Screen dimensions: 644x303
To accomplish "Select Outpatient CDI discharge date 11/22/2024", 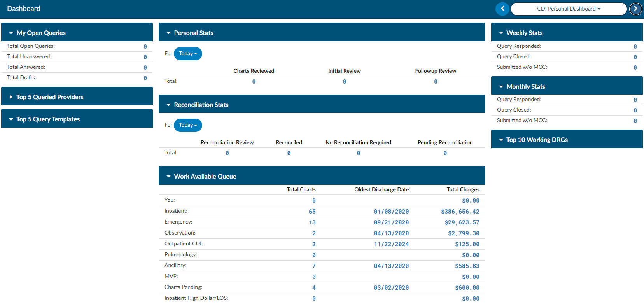I will click(391, 244).
